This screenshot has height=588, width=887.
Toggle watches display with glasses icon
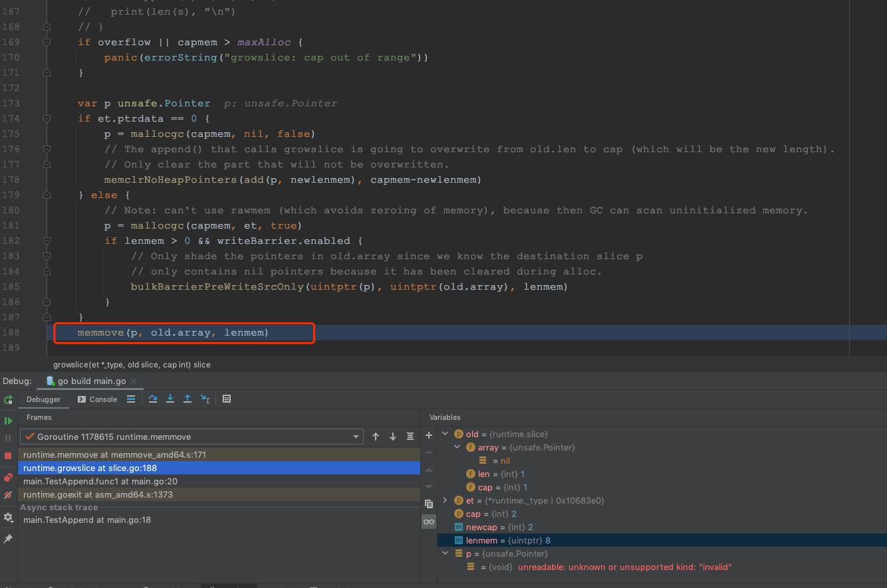429,522
